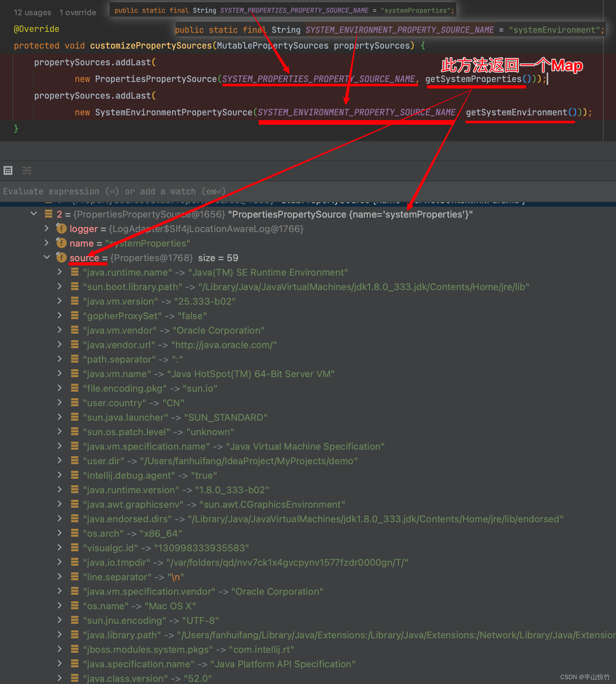Click the getSystemEnvironment() call
The width and height of the screenshot is (616, 684).
tap(521, 112)
